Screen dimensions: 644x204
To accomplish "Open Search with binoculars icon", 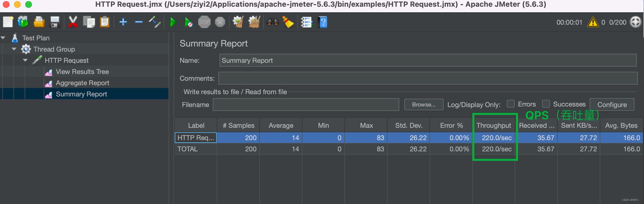I will (272, 22).
